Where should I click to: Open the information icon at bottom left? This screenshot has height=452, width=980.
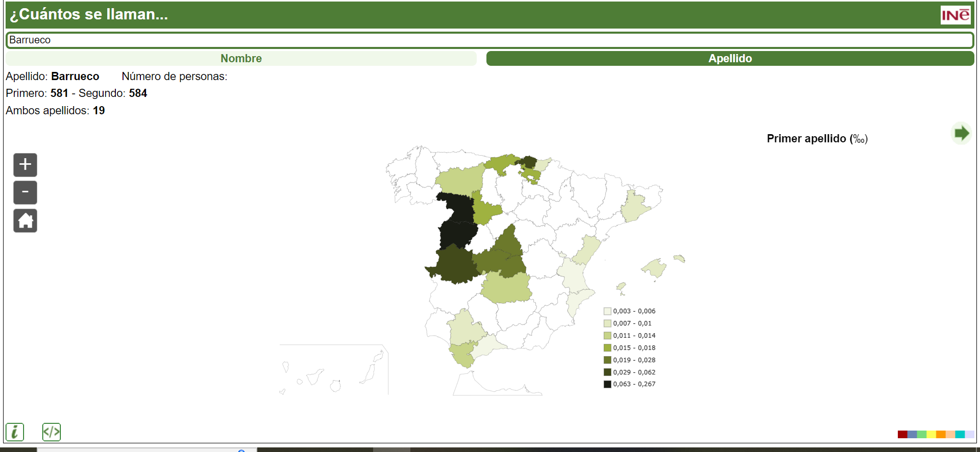click(15, 432)
